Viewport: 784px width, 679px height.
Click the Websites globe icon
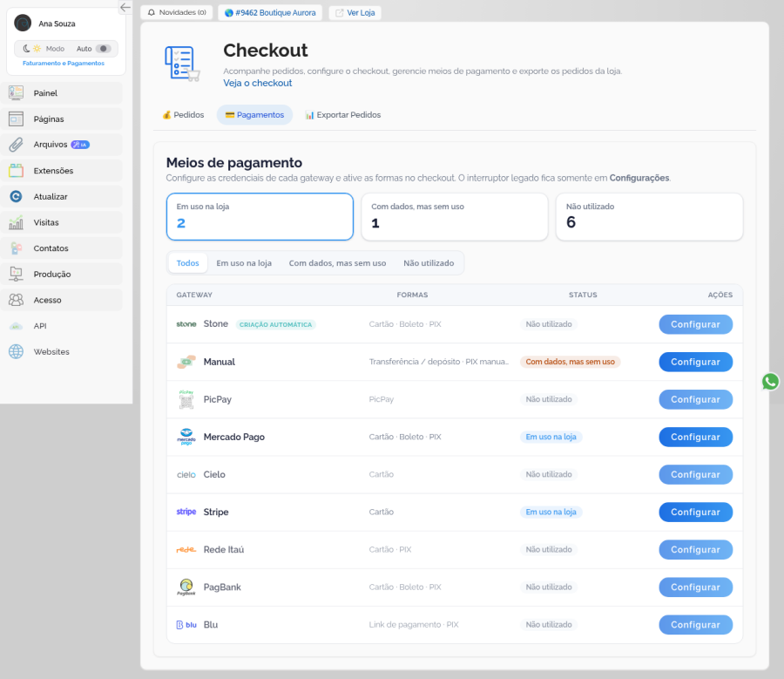(16, 352)
